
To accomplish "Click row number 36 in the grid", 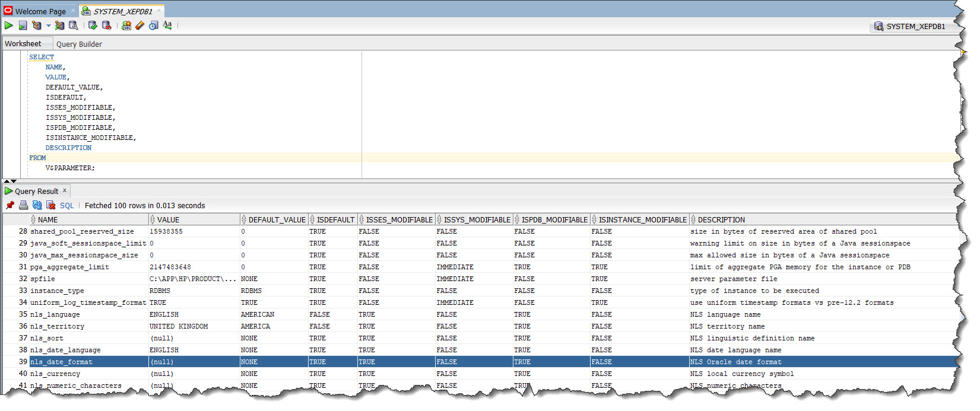I will 23,326.
